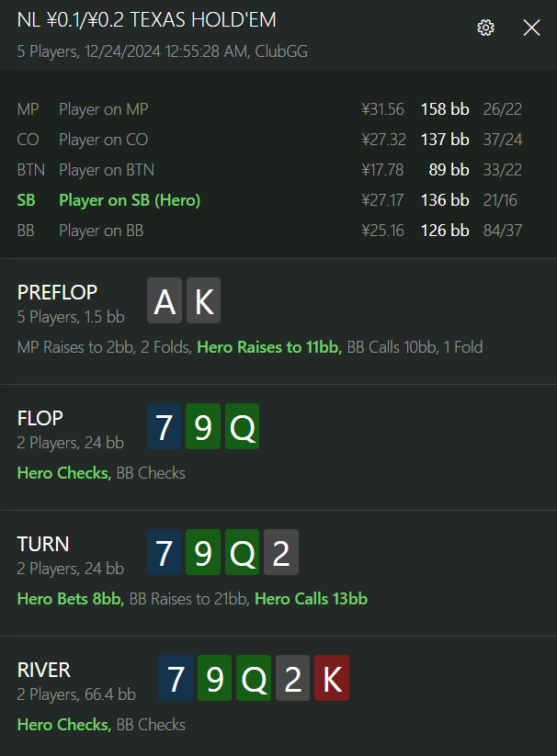Select the green Q flop card
The height and width of the screenshot is (756, 557).
point(242,426)
